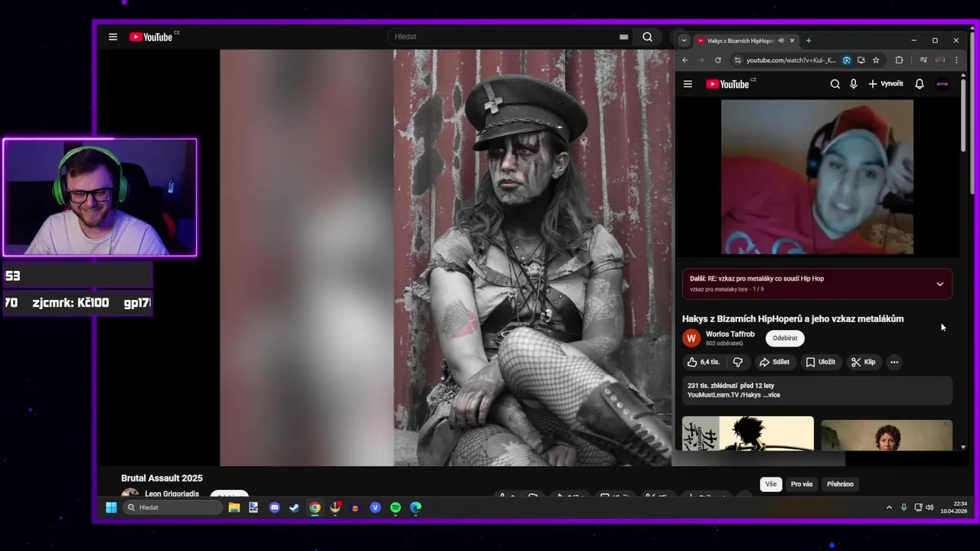Viewport: 980px width, 551px height.
Task: Start voice search with the microphone icon
Action: pyautogui.click(x=854, y=84)
